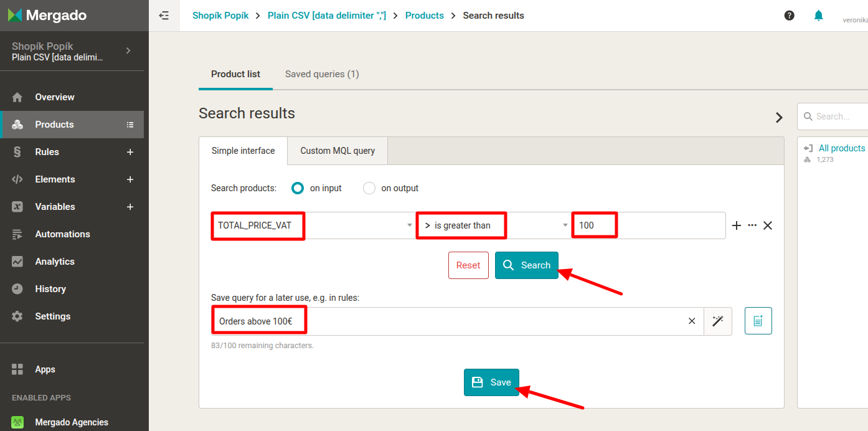Select search on input radio
Screen dimensions: 868x431
tap(298, 188)
